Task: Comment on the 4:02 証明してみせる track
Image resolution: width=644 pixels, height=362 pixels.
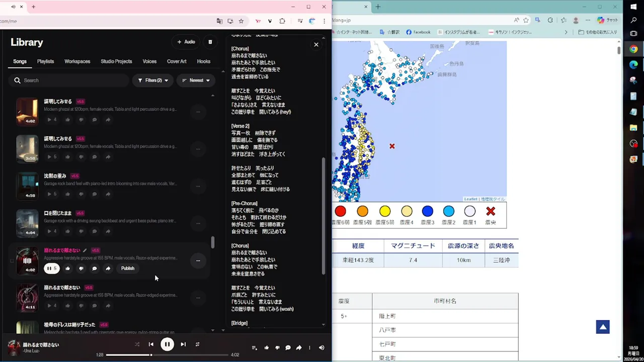Action: click(x=94, y=120)
